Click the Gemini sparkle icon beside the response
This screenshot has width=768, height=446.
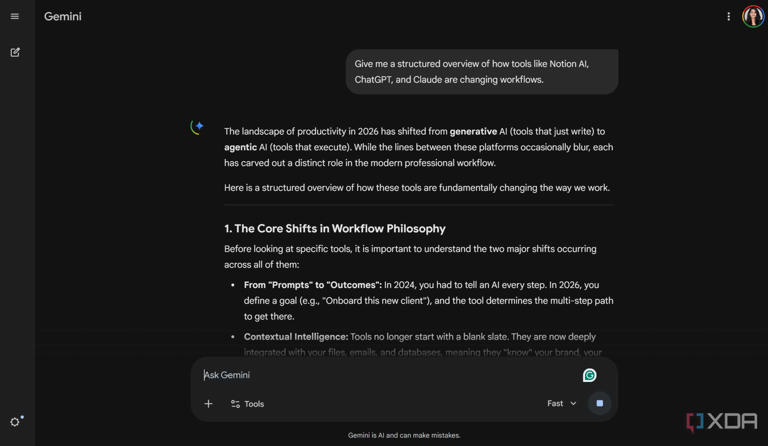pyautogui.click(x=197, y=127)
